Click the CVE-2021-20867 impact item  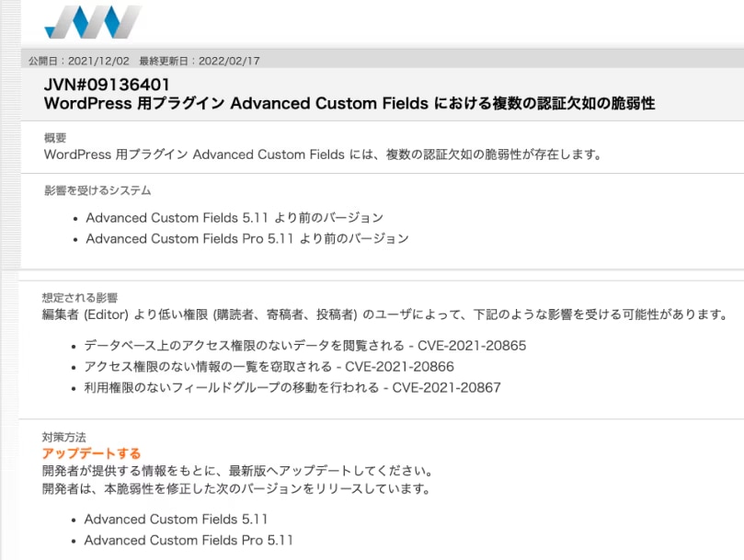(x=292, y=387)
